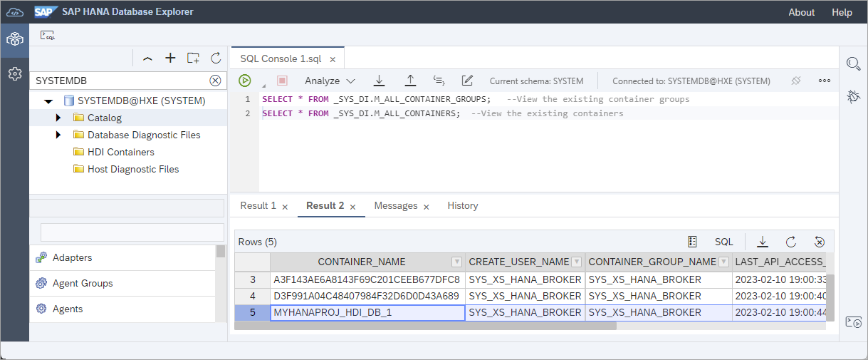The image size is (868, 360).
Task: Switch to the Result 1 tab
Action: point(258,205)
